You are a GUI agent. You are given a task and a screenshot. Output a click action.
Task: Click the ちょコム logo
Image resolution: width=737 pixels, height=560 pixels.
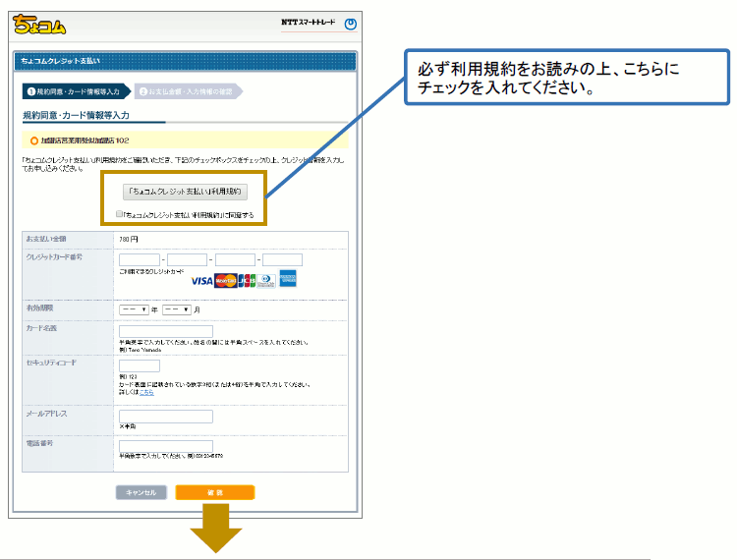click(40, 25)
